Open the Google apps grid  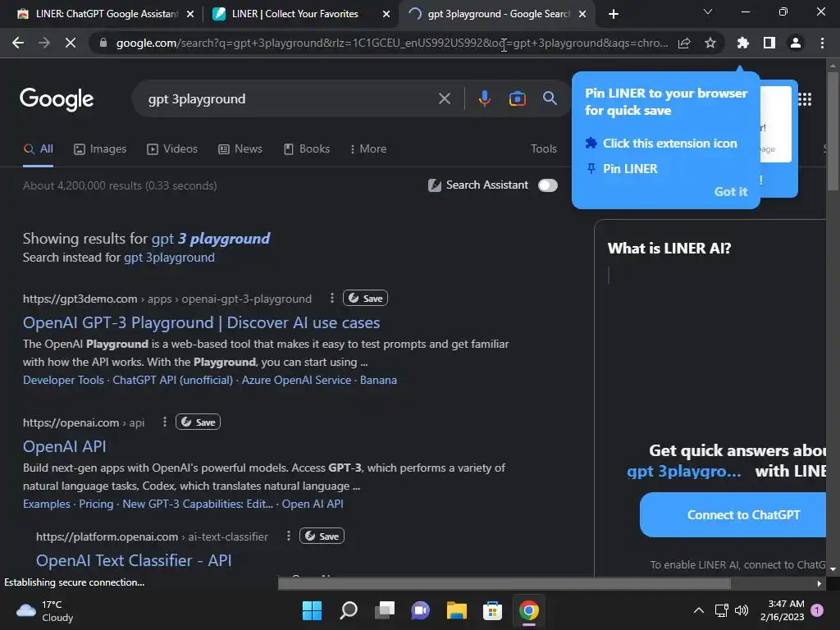pos(805,99)
